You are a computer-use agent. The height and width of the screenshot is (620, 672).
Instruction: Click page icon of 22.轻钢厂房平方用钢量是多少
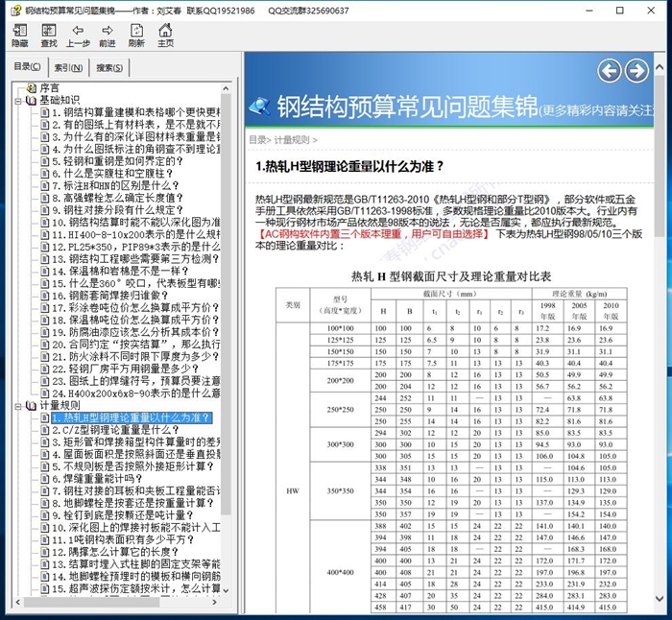pos(45,369)
